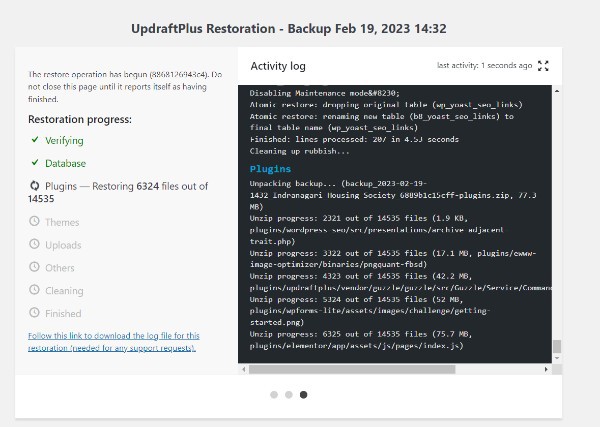Click 'Atomic restore: renaming new table' line
The height and width of the screenshot is (427, 600).
point(382,122)
